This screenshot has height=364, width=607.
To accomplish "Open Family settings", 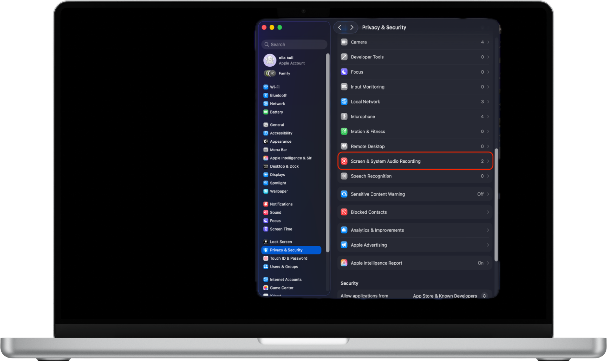I will (x=284, y=73).
